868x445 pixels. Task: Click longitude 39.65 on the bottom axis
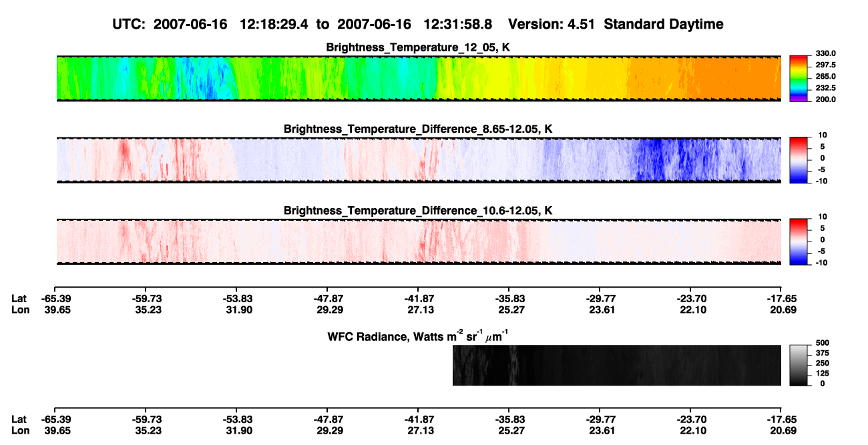click(55, 430)
